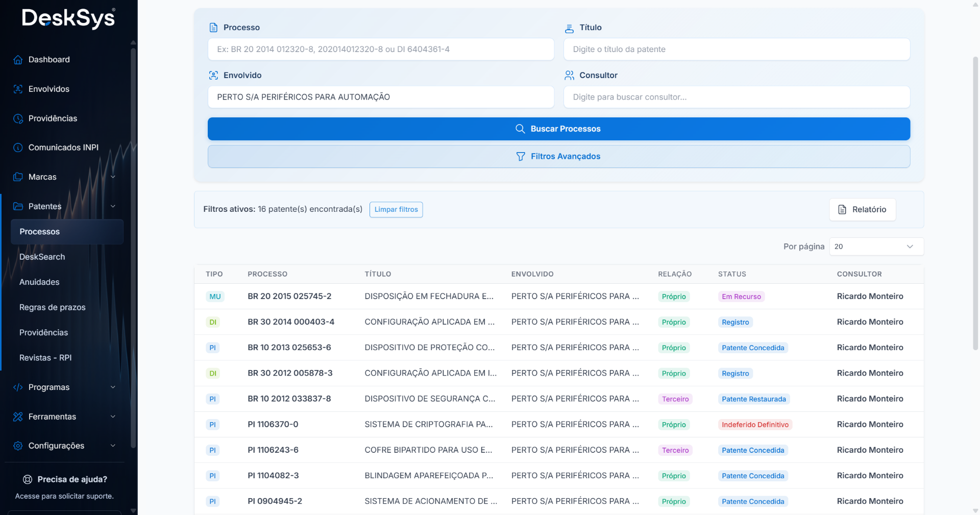The height and width of the screenshot is (515, 980).
Task: Focus the Consultor search field
Action: [x=737, y=97]
